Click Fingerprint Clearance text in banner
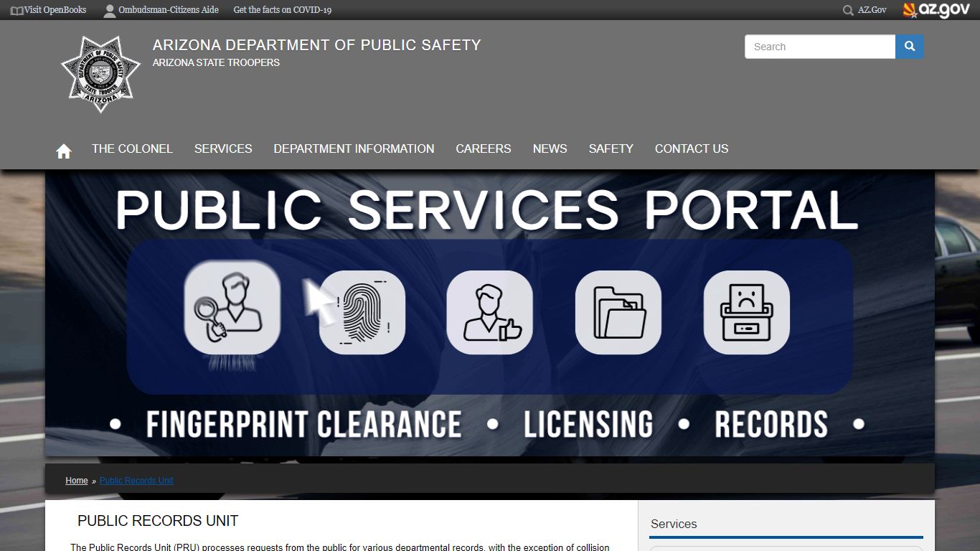The width and height of the screenshot is (980, 551). click(303, 425)
